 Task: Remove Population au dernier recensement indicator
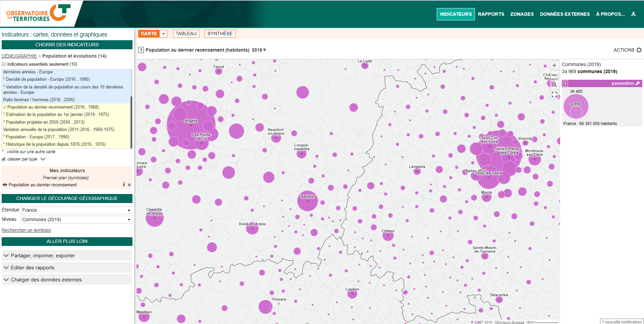[x=129, y=185]
